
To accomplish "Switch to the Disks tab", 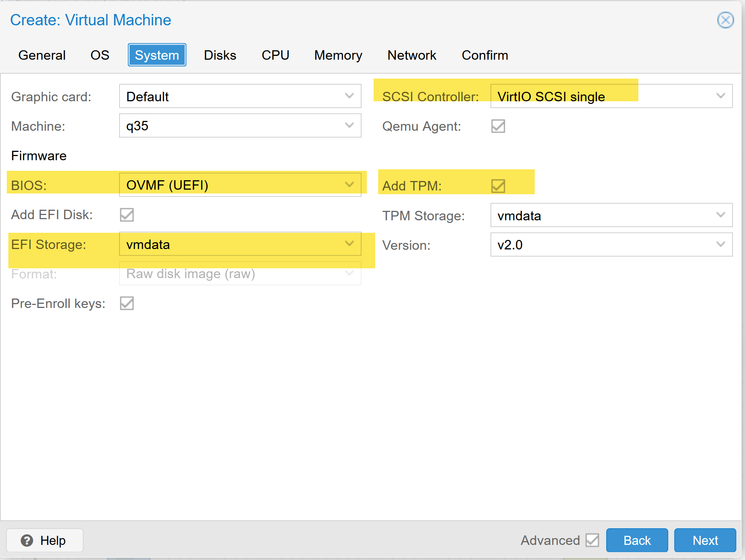I will (x=220, y=55).
